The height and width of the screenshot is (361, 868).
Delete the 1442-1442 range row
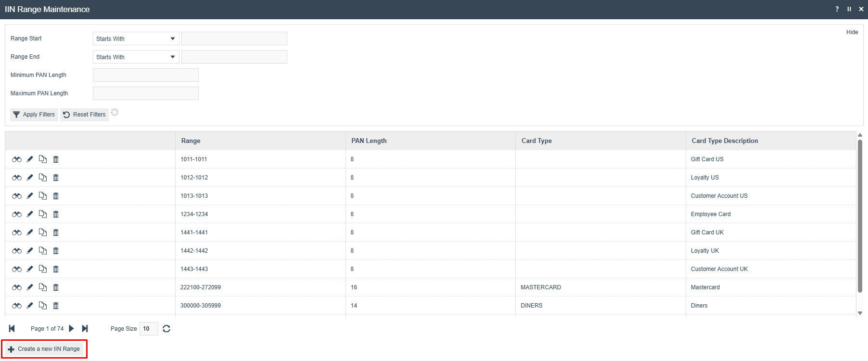click(x=56, y=251)
